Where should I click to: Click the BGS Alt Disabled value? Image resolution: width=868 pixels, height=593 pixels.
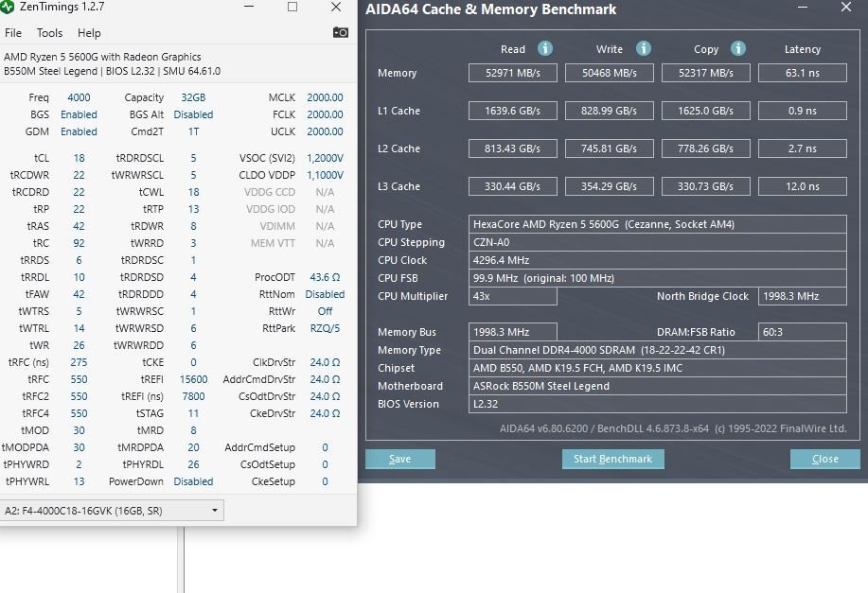coord(193,114)
